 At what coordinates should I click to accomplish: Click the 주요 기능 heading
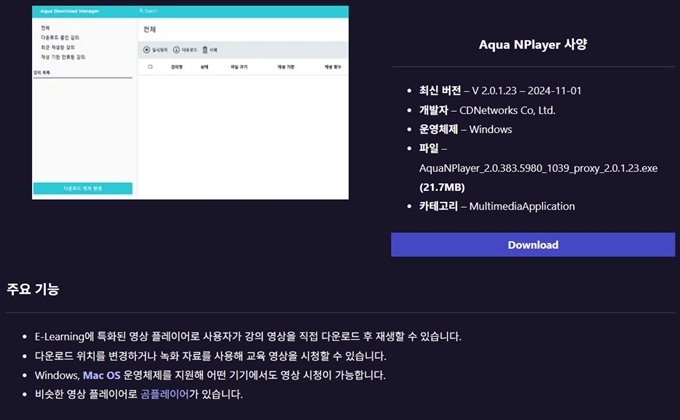pos(33,289)
